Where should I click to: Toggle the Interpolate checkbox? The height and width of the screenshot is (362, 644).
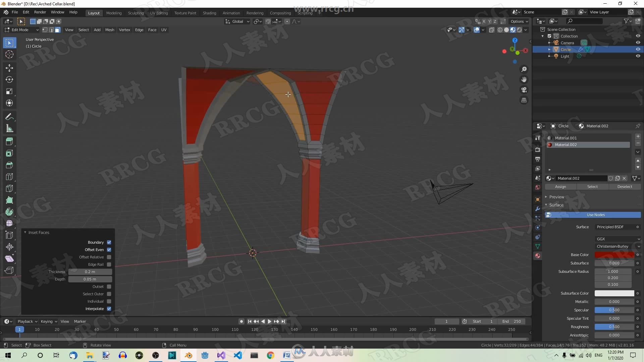(109, 309)
